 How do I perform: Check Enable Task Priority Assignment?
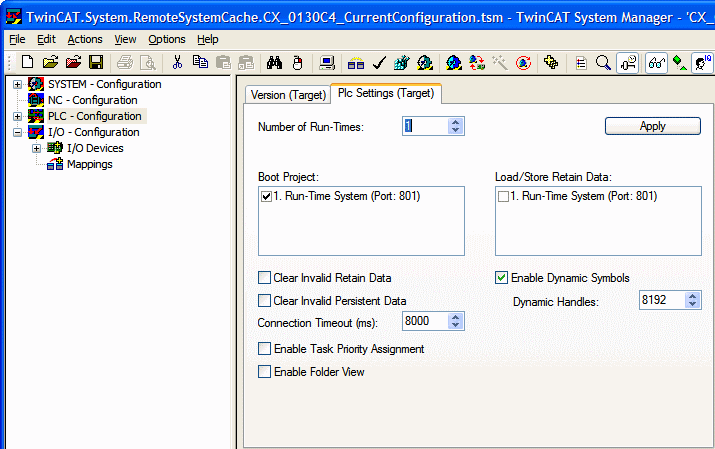264,349
